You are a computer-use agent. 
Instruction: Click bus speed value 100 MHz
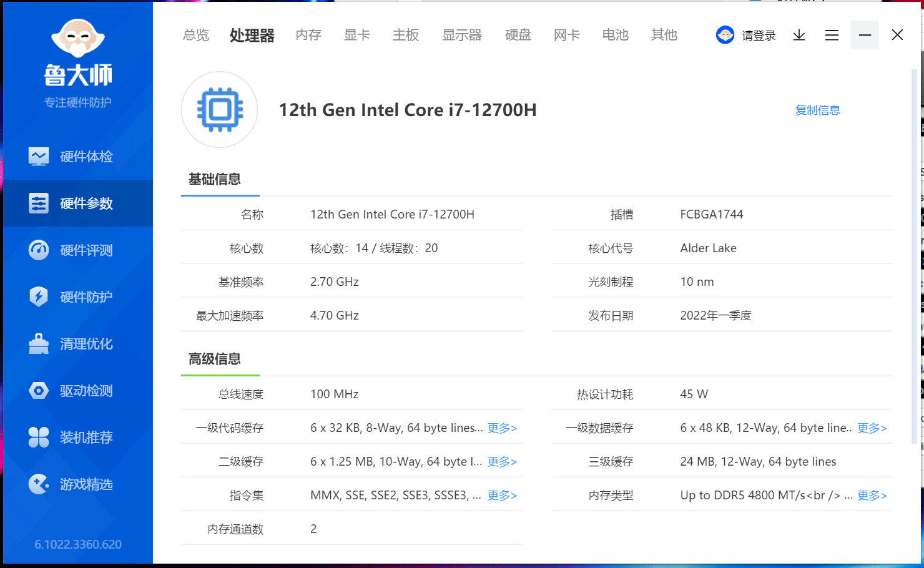[x=335, y=394]
